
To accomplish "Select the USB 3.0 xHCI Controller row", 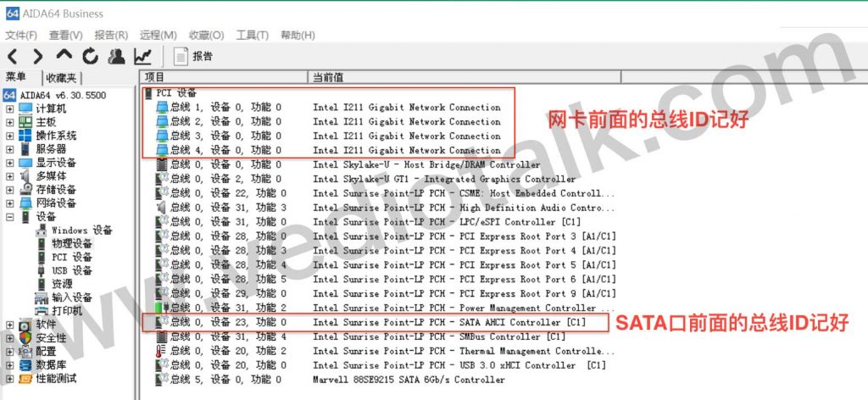I will pos(381,365).
